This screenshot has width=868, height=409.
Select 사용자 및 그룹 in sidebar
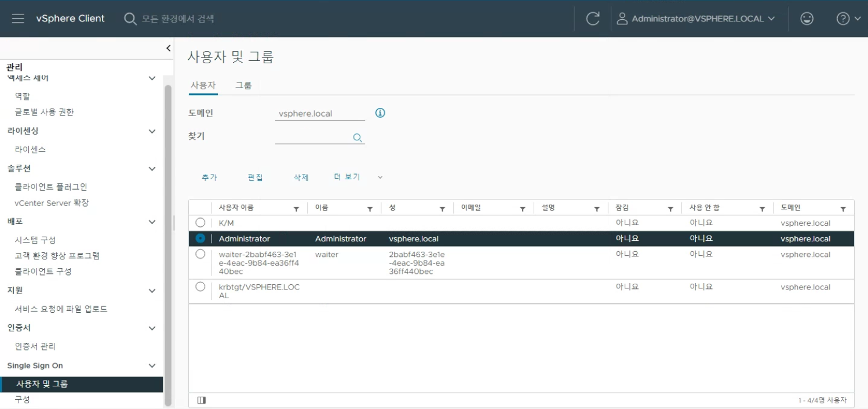tap(82, 384)
